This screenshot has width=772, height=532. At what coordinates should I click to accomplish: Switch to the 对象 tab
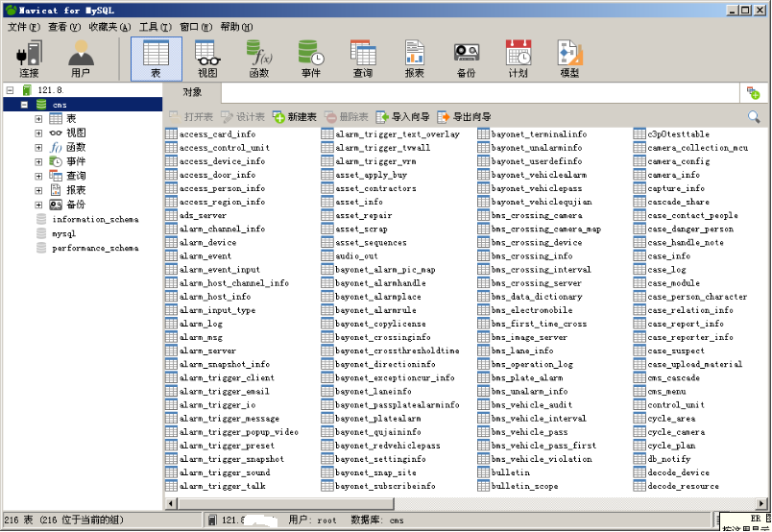(x=192, y=92)
